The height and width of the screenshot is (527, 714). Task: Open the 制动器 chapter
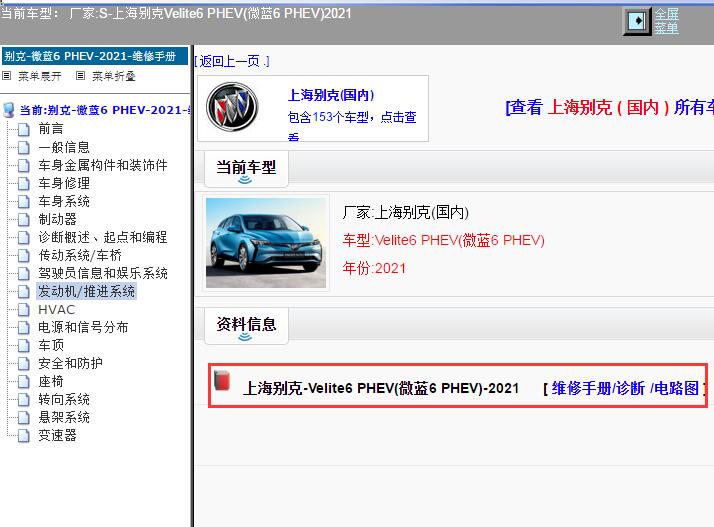(x=57, y=219)
